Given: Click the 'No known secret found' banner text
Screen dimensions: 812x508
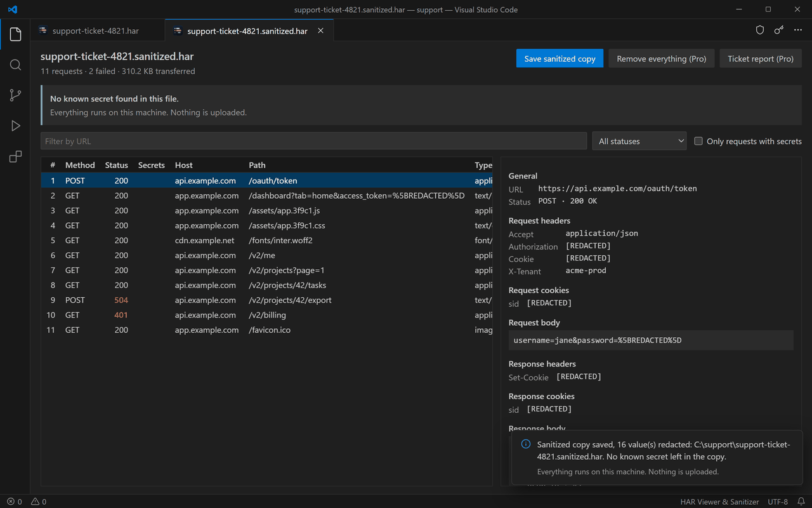Looking at the screenshot, I should (114, 99).
